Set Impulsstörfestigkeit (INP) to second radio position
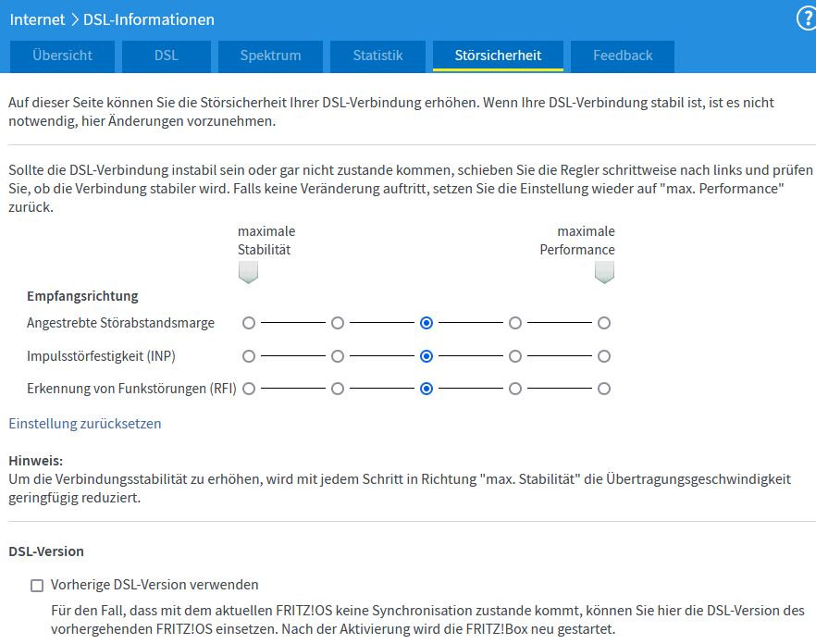The width and height of the screenshot is (816, 644). (338, 356)
